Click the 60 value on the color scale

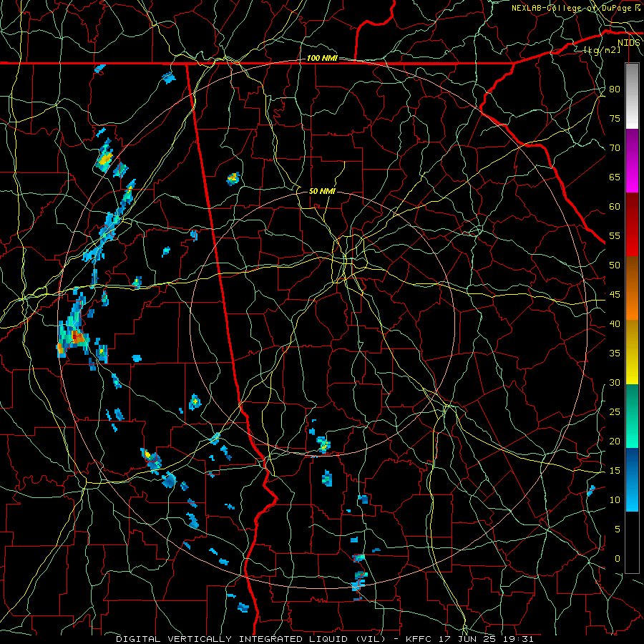[615, 207]
